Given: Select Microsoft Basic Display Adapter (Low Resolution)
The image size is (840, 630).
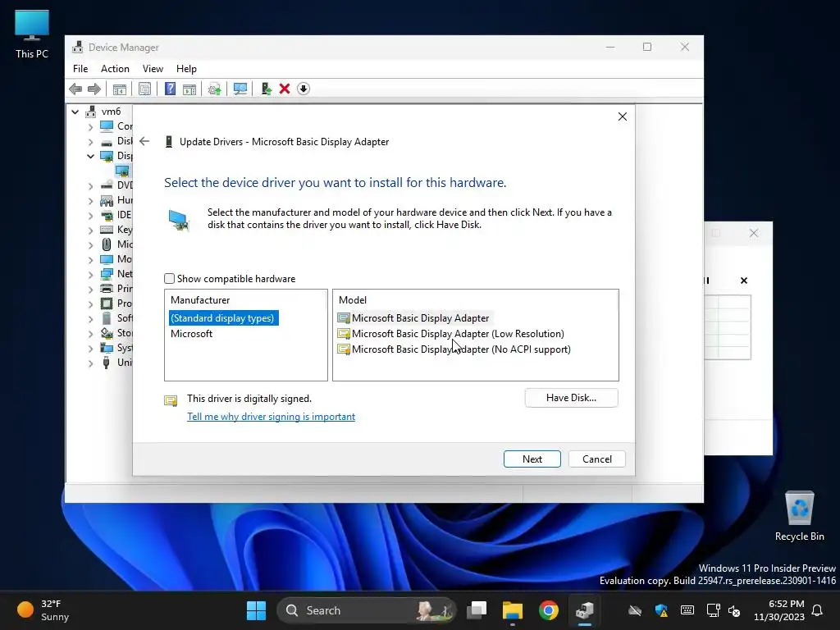Looking at the screenshot, I should (450, 334).
